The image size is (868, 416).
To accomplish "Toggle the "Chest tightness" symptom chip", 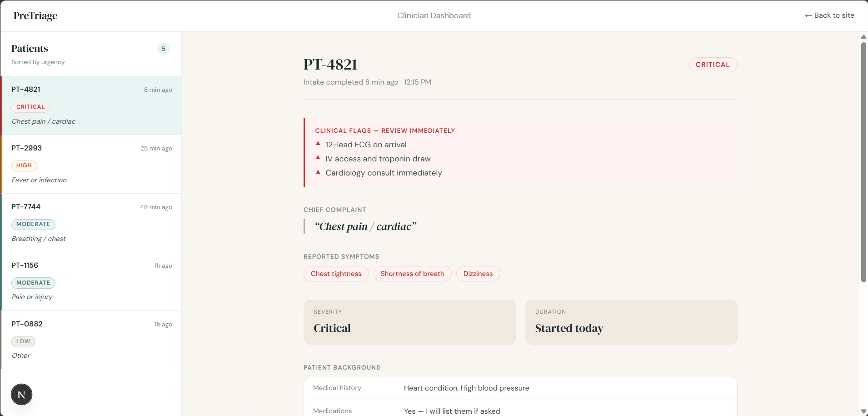I will tap(336, 274).
